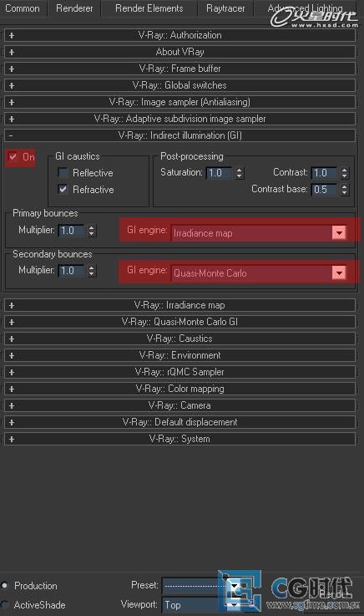Screen dimensions: 364x616
Task: Switch to the Render Elements tab
Action: tap(149, 8)
